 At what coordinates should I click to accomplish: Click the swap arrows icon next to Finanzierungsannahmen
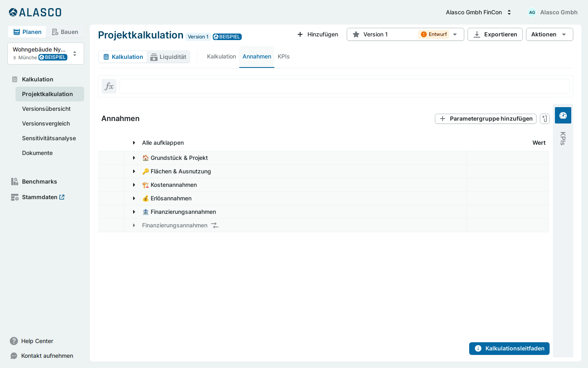coord(215,225)
